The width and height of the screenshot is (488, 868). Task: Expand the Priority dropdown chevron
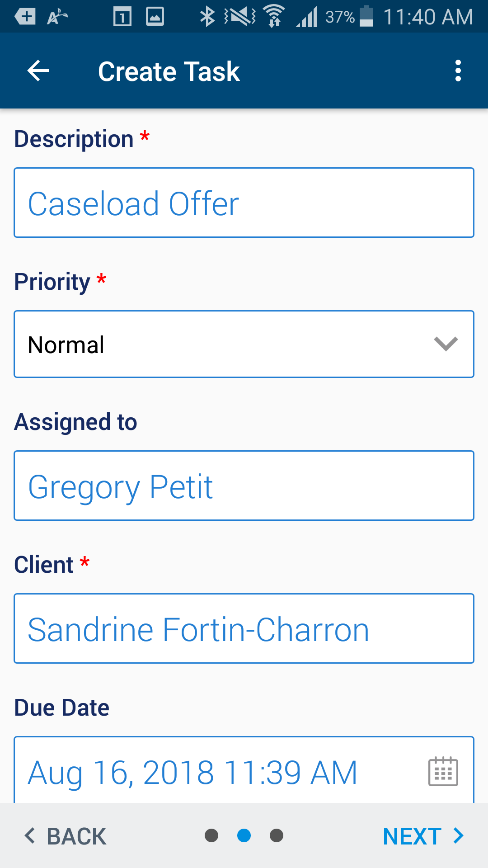click(446, 344)
